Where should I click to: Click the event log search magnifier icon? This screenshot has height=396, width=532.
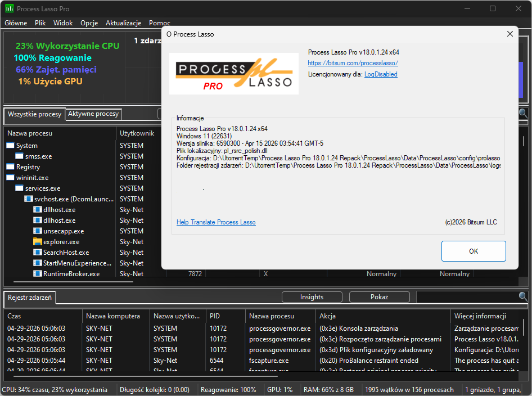point(523,296)
